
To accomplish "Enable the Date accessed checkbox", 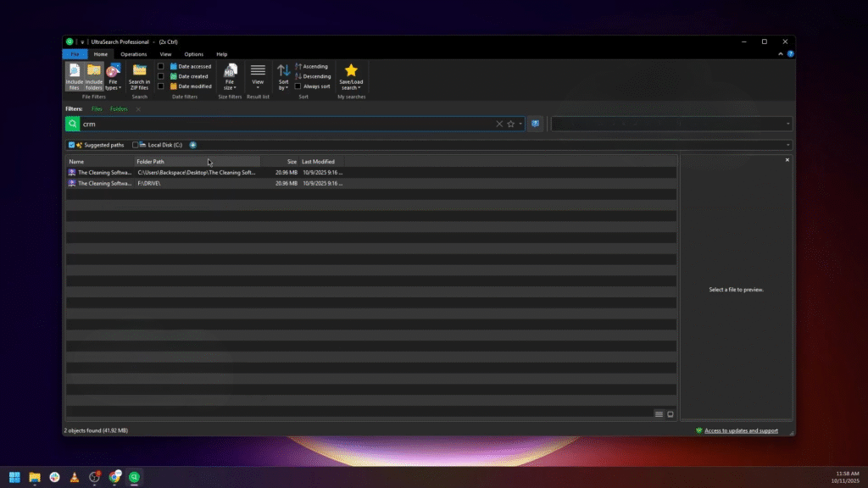I will coord(161,66).
